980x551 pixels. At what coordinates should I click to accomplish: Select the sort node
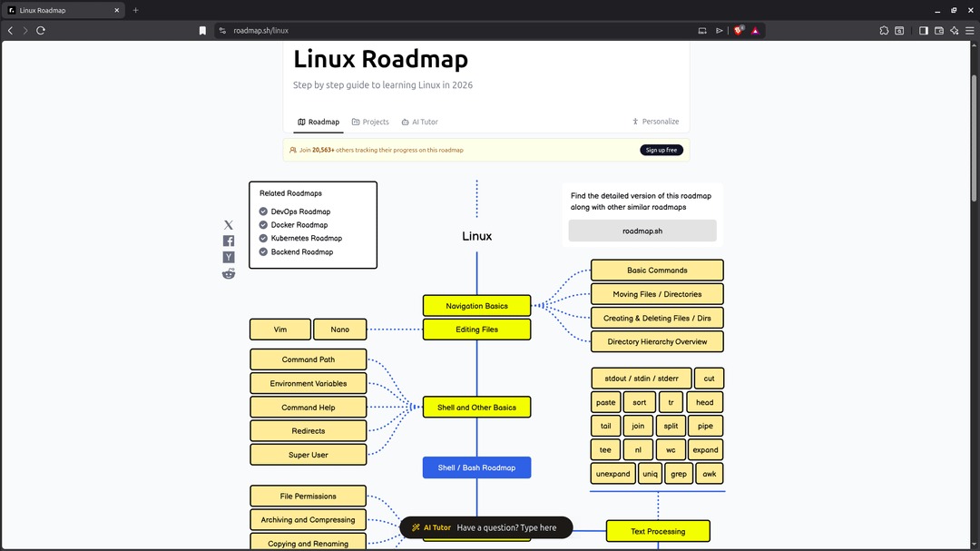pos(640,402)
